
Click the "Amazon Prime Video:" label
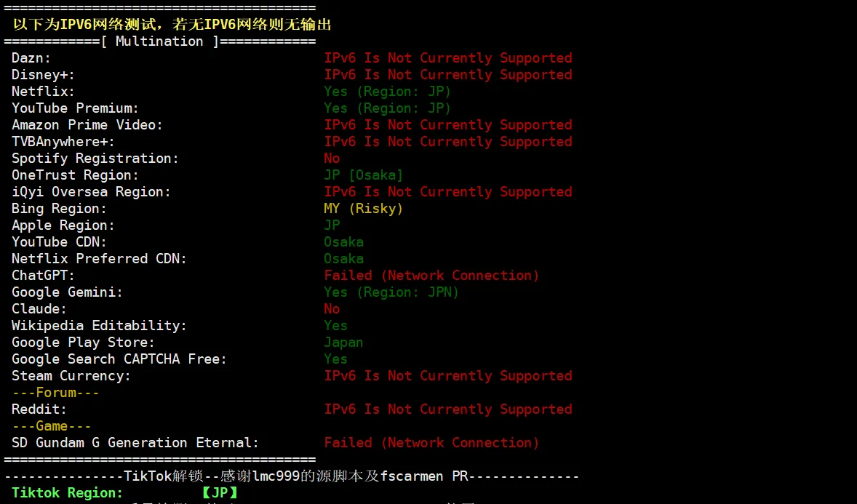pos(87,125)
